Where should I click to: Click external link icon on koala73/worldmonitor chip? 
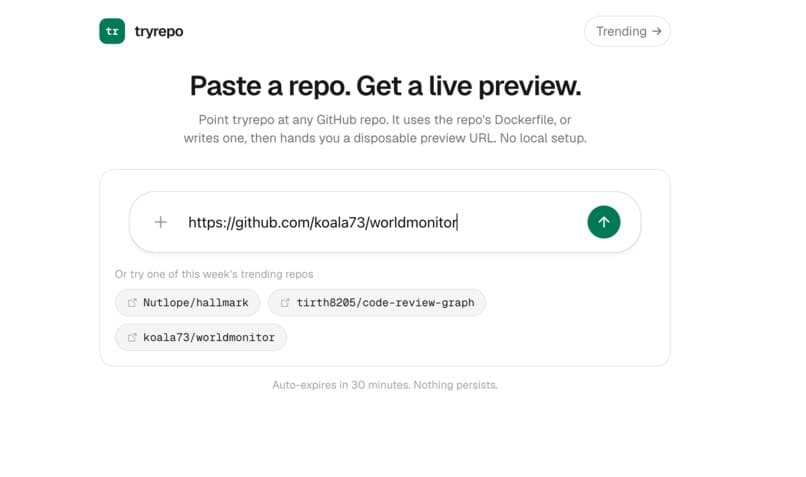click(x=132, y=338)
